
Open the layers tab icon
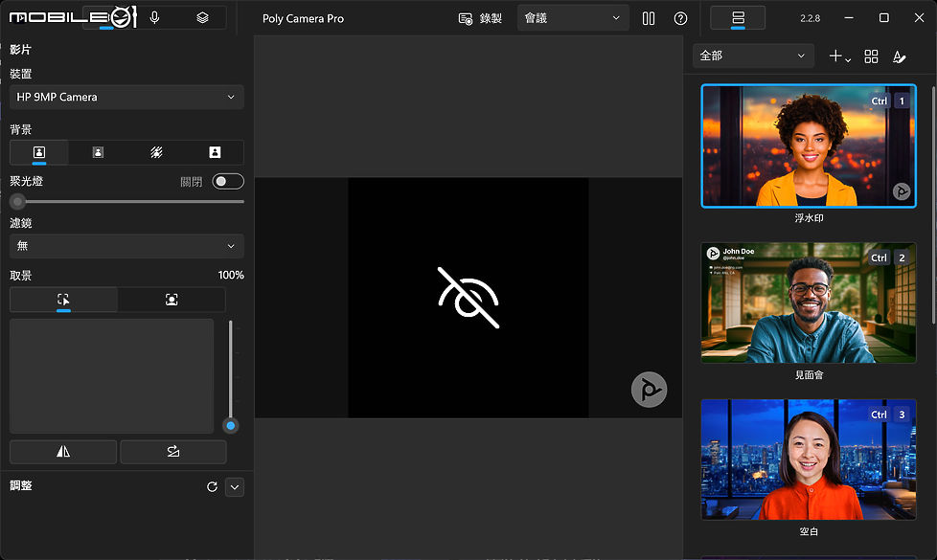point(202,18)
